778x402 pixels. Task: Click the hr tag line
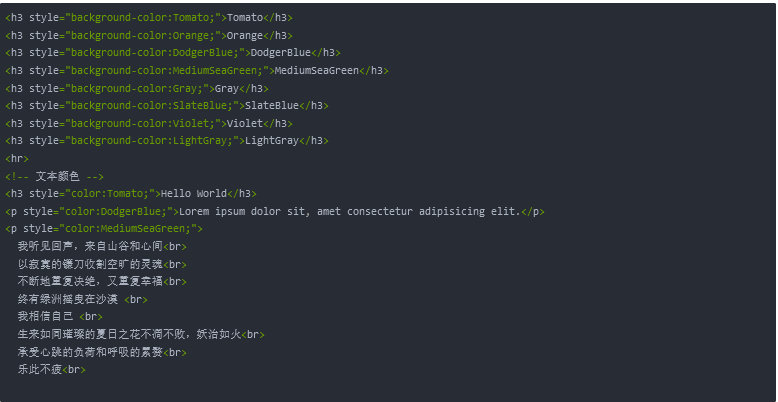click(17, 159)
